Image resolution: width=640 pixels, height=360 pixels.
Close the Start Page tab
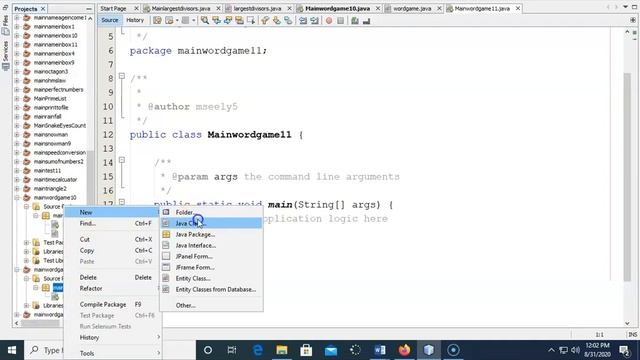(136, 8)
